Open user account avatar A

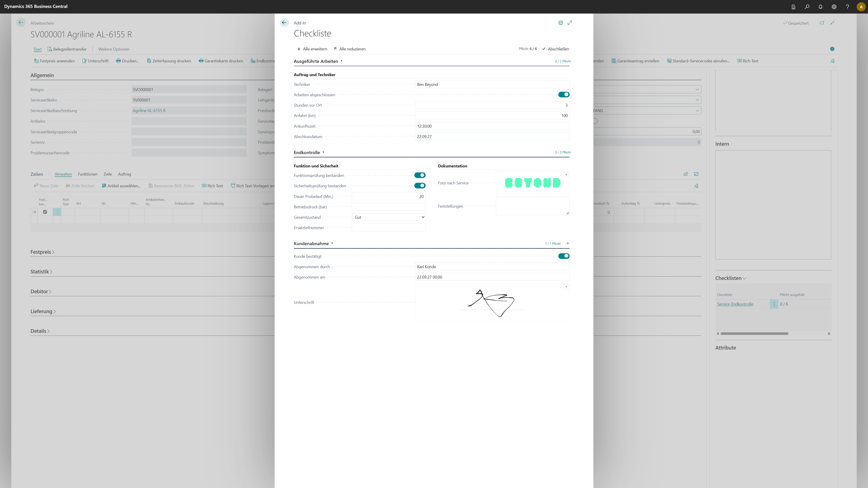[861, 7]
